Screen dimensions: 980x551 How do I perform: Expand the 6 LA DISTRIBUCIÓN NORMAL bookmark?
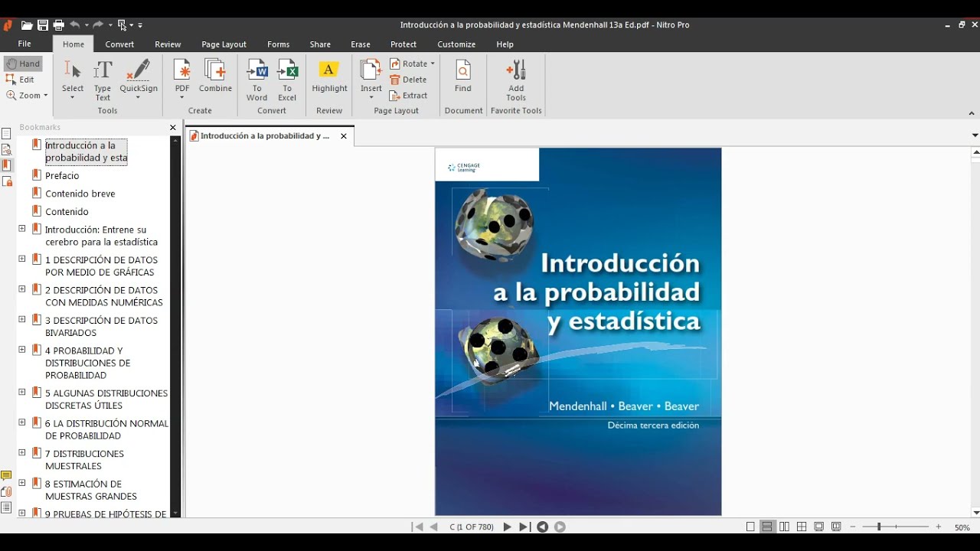click(x=22, y=422)
